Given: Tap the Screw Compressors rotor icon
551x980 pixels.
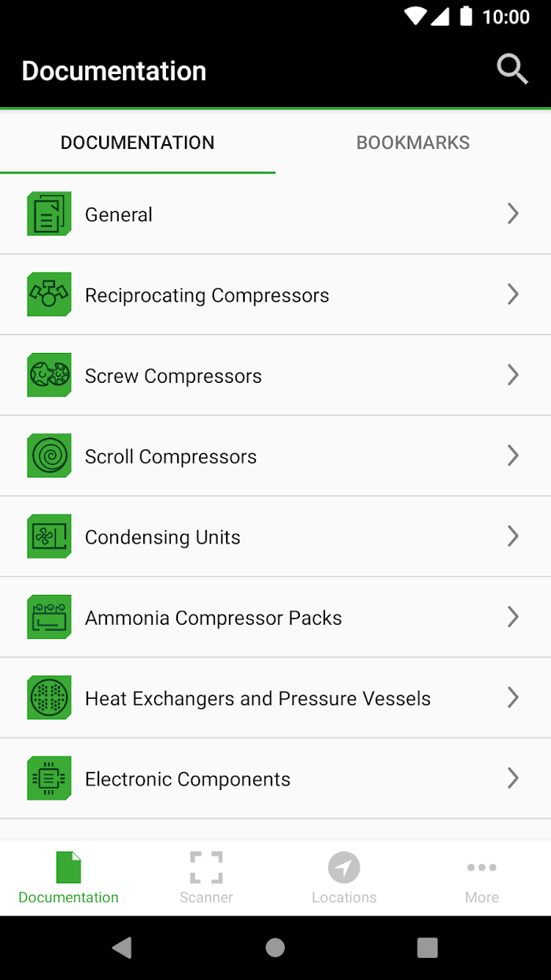Looking at the screenshot, I should (x=49, y=375).
